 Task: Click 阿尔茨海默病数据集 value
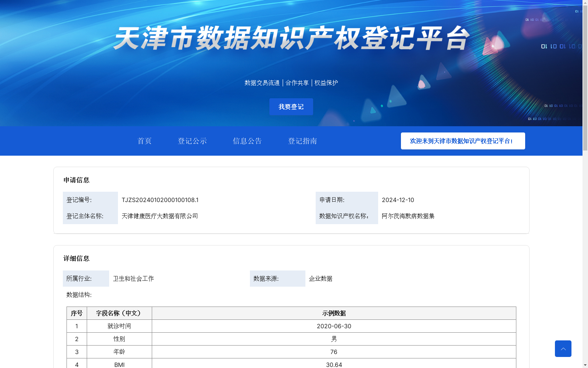pyautogui.click(x=408, y=216)
